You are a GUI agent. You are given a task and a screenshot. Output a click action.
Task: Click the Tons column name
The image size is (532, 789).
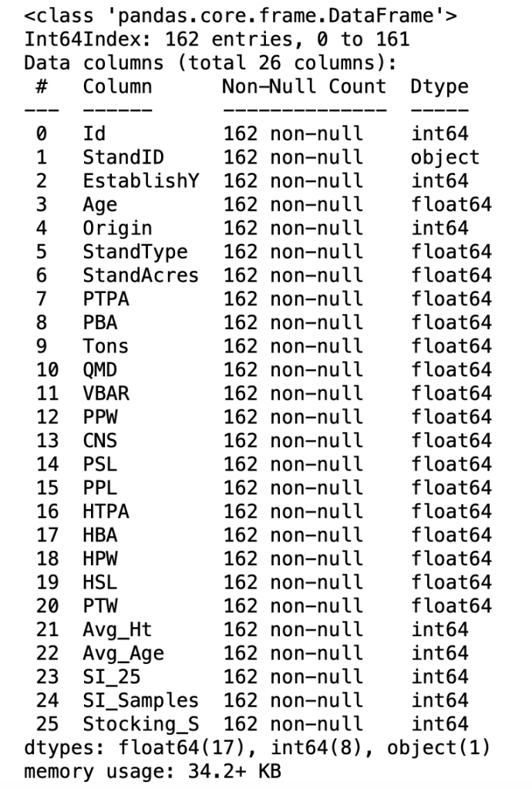[106, 346]
